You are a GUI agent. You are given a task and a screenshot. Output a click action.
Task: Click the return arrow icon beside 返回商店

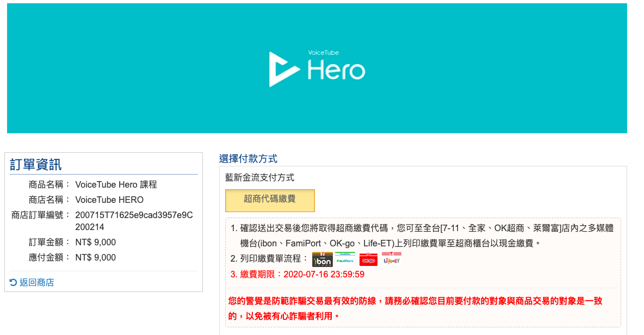tap(14, 282)
